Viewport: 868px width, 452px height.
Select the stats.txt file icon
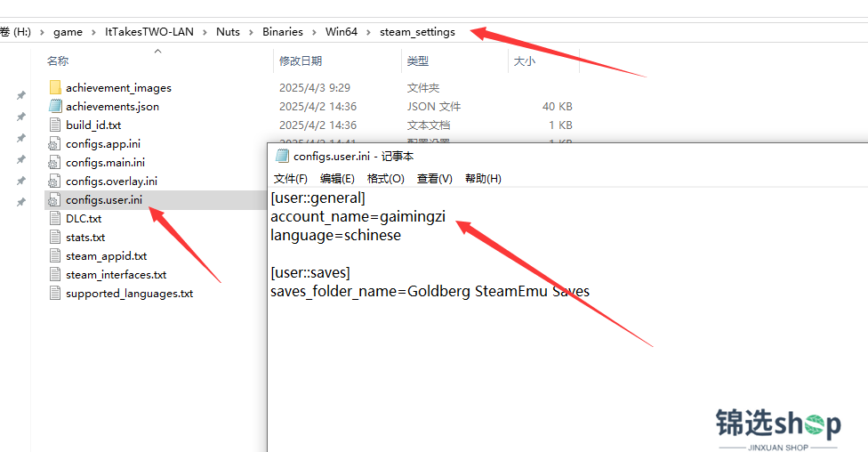(x=55, y=237)
